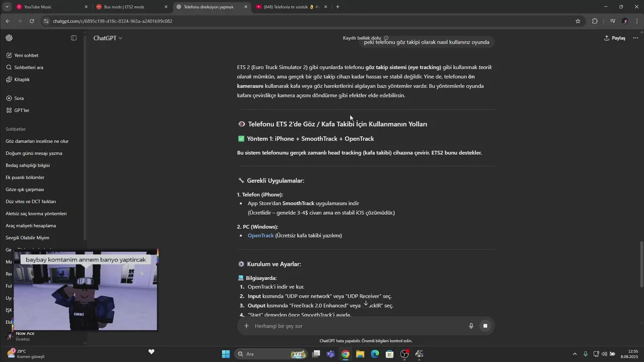Click the plus attach button in message box
Image resolution: width=644 pixels, height=362 pixels.
[x=247, y=326]
